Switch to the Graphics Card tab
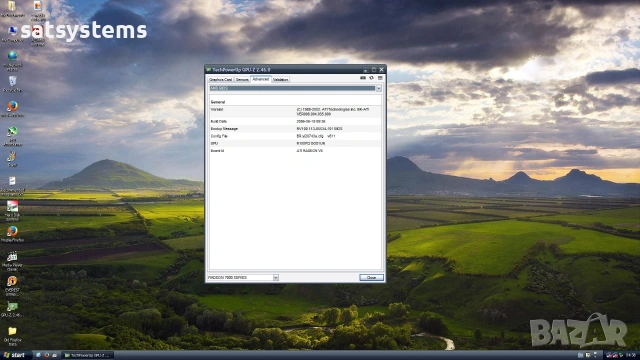 (x=221, y=80)
